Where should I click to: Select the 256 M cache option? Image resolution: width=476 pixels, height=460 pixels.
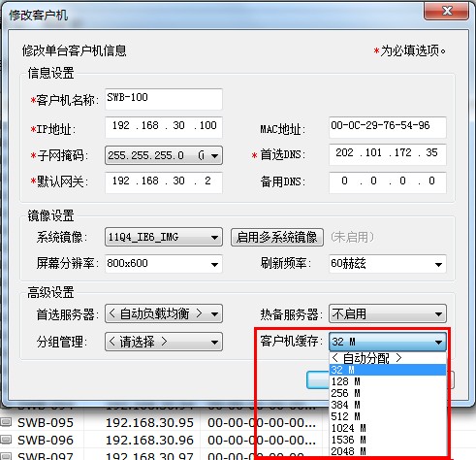pos(388,393)
